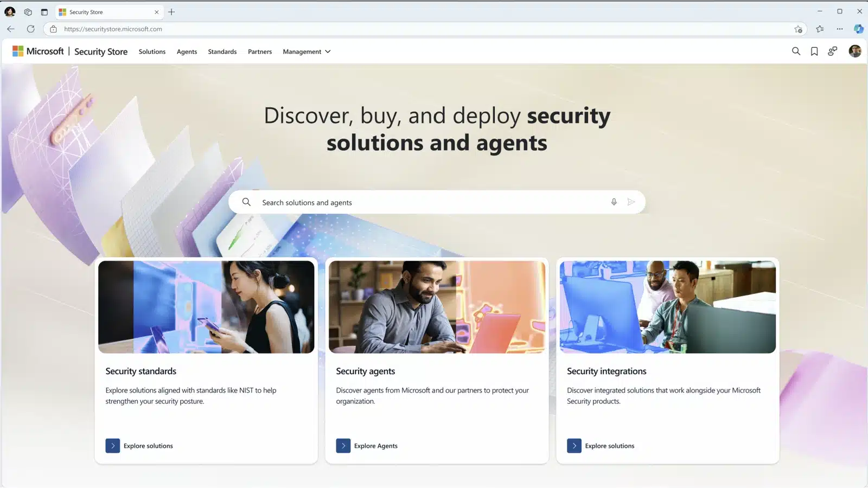Submit the search with the send arrow icon
The height and width of the screenshot is (488, 868).
(x=631, y=202)
